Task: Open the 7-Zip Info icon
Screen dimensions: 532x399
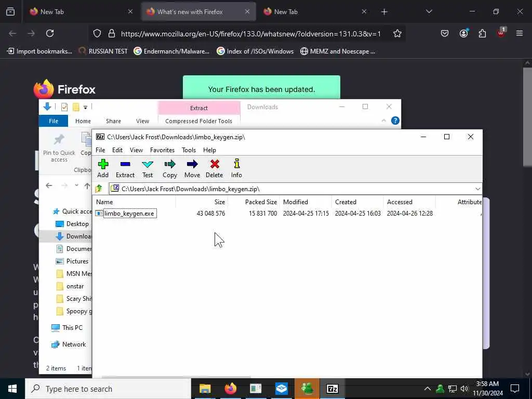Action: (x=236, y=168)
